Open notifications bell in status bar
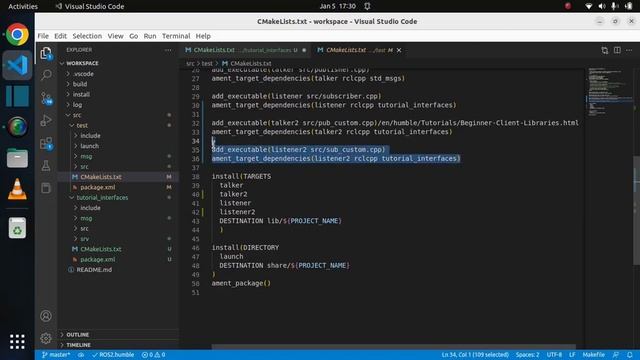Image resolution: width=640 pixels, height=360 pixels. [629, 355]
